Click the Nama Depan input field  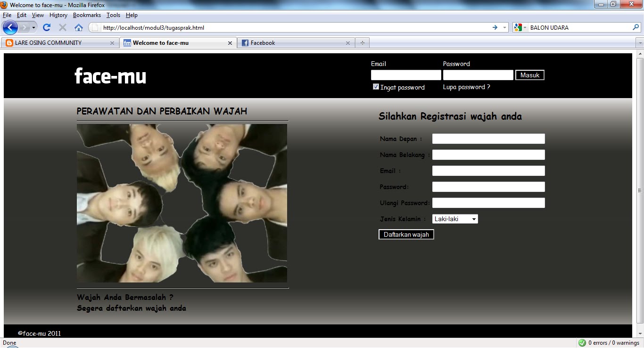click(488, 139)
